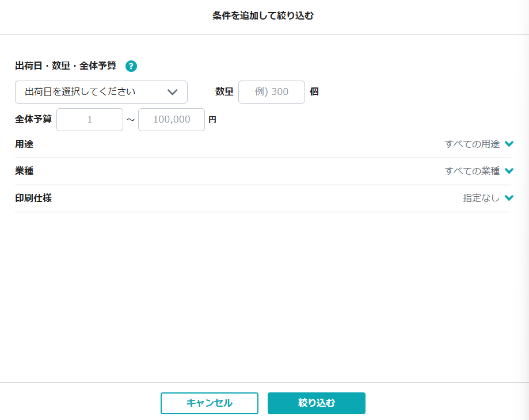Expand the 印刷仕様 chevron icon
The image size is (529, 420).
tap(508, 198)
